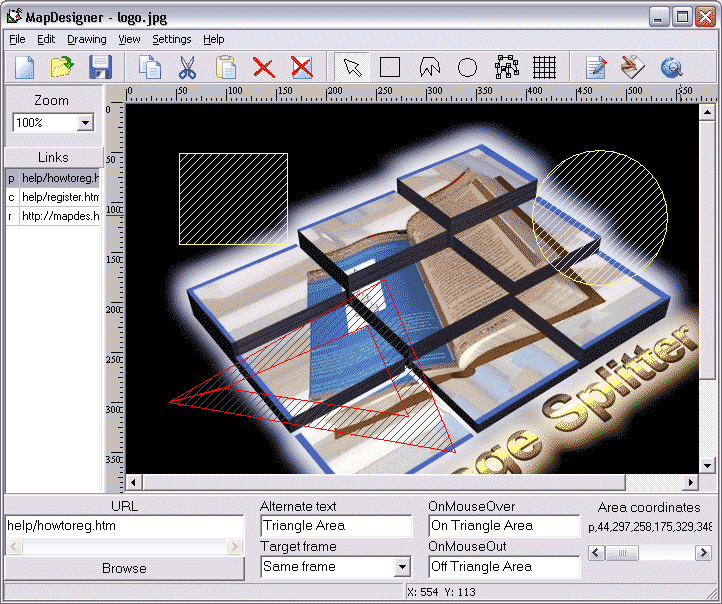The width and height of the screenshot is (722, 604).
Task: Delete all areas with boxed red X
Action: click(x=302, y=67)
